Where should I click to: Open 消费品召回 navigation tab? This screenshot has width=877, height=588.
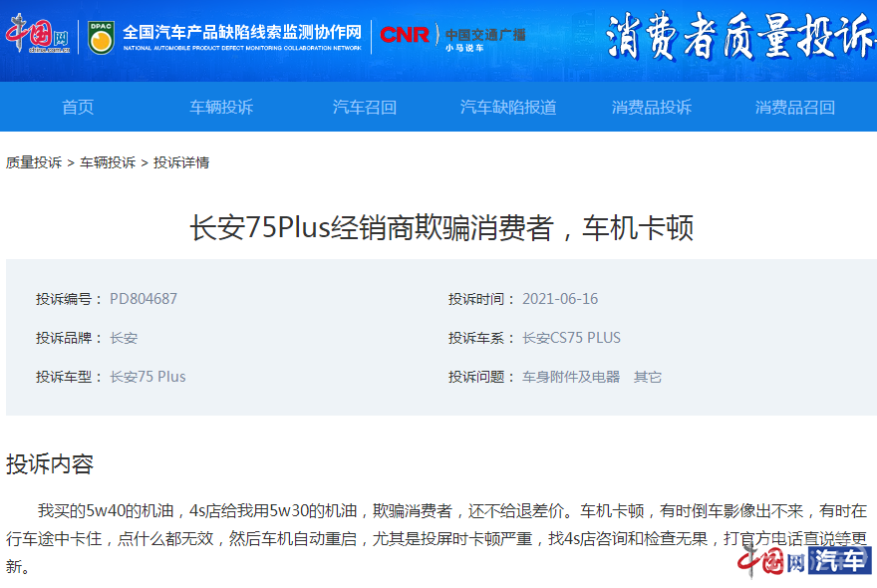[795, 107]
